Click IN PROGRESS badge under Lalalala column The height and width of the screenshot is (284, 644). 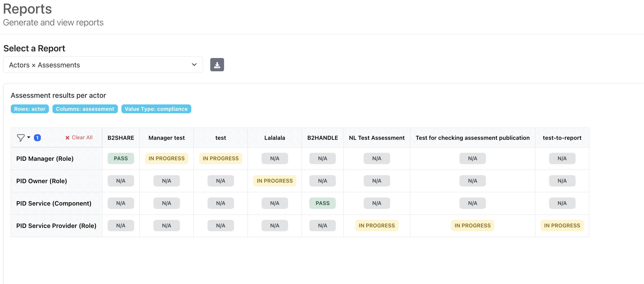point(275,181)
